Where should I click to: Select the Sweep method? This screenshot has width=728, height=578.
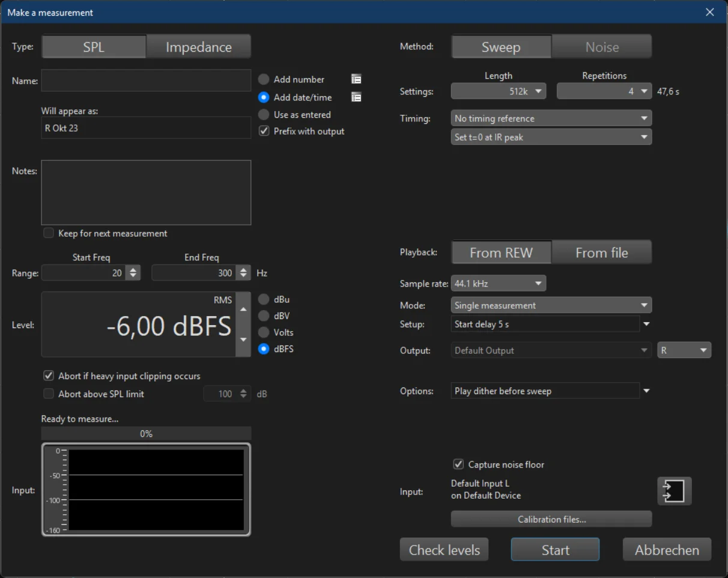501,47
